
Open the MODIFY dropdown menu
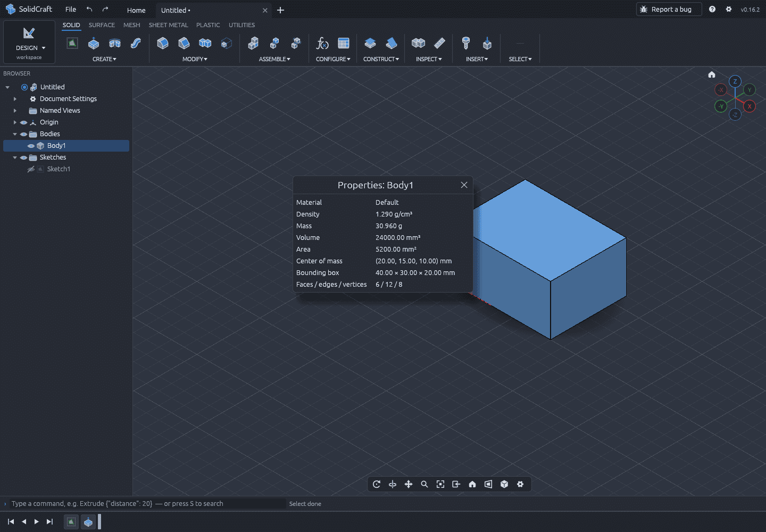[x=195, y=59]
